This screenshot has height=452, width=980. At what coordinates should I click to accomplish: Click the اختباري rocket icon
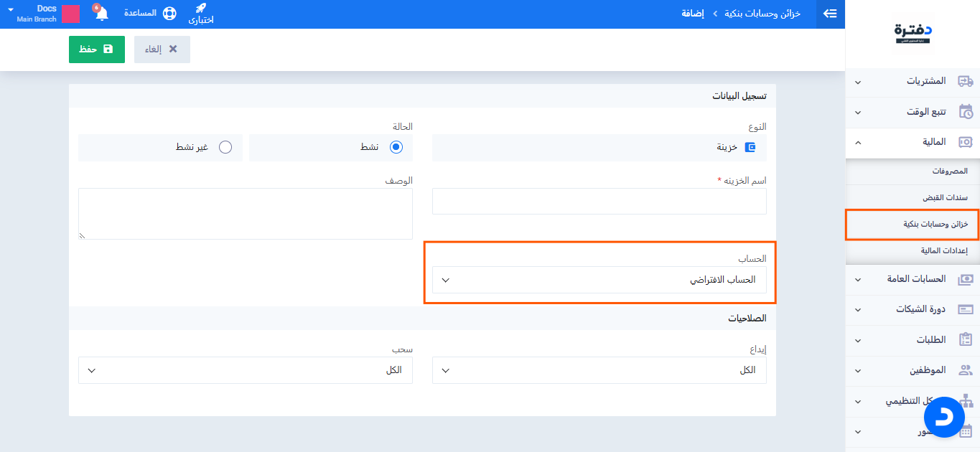point(201,9)
